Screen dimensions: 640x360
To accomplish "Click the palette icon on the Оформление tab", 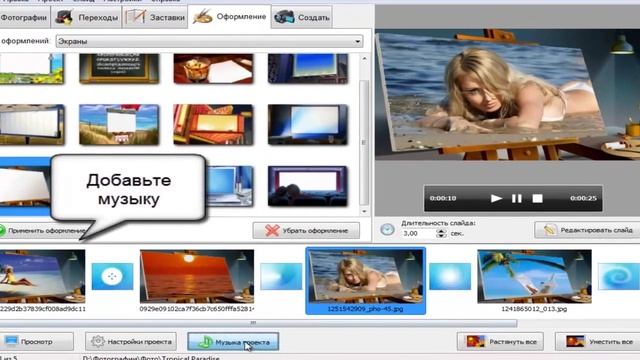I will pyautogui.click(x=203, y=17).
